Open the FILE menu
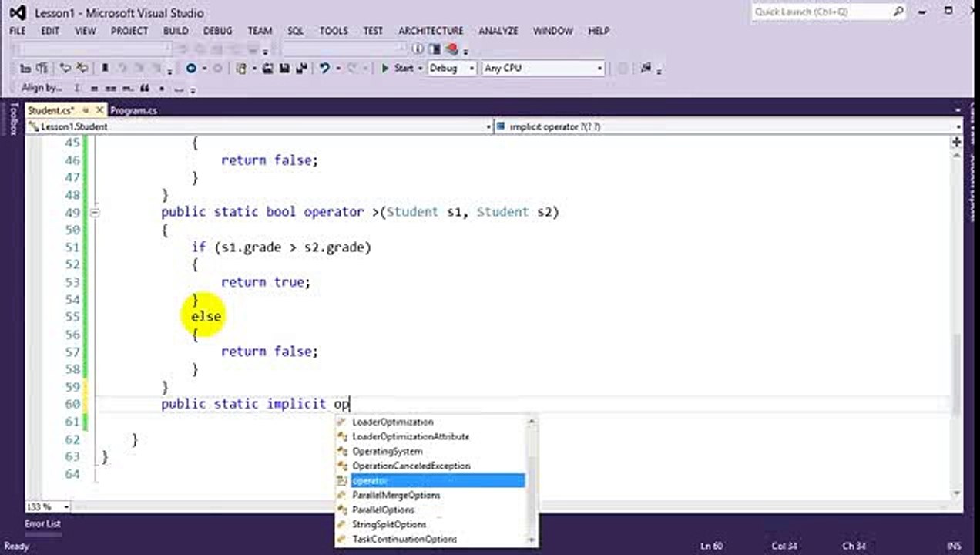This screenshot has width=980, height=555. coord(17,31)
